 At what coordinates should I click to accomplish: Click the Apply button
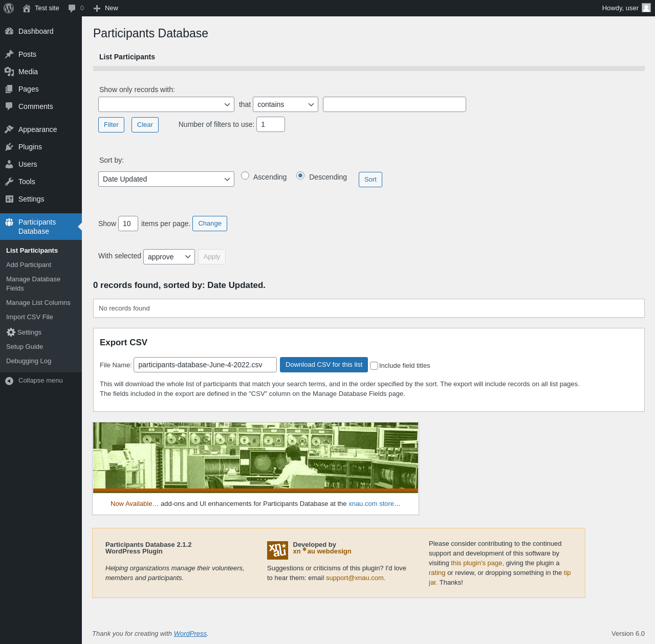click(212, 257)
